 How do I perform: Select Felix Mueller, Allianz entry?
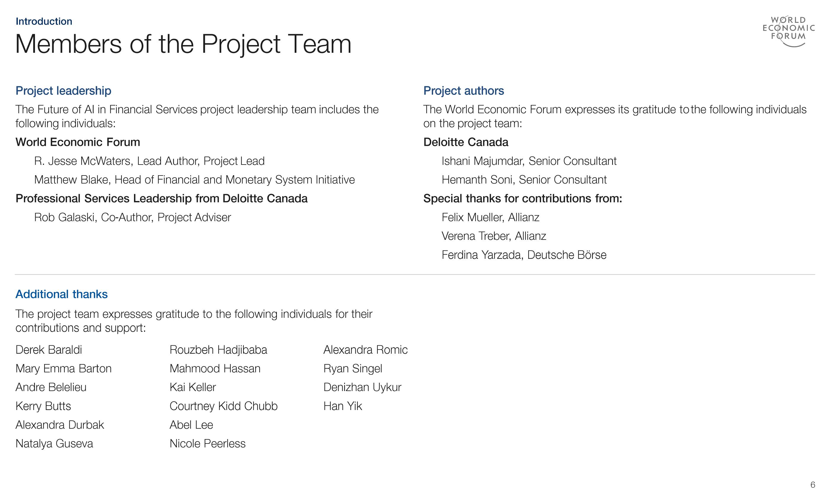point(491,217)
